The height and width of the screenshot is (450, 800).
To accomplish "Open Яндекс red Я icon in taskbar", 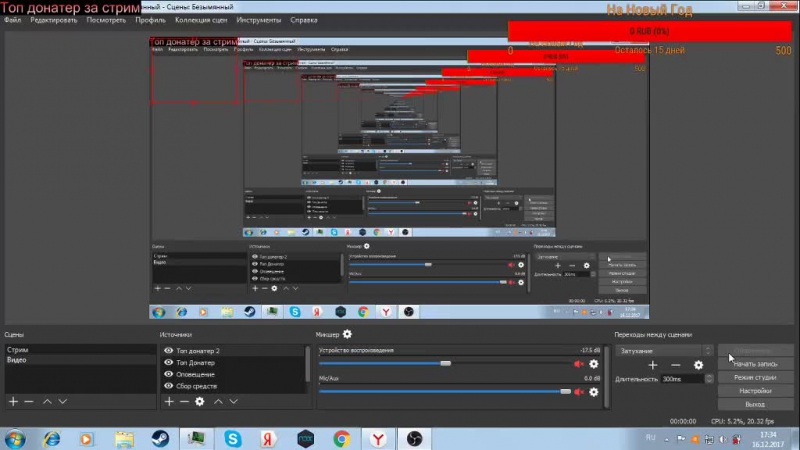I will (x=268, y=439).
